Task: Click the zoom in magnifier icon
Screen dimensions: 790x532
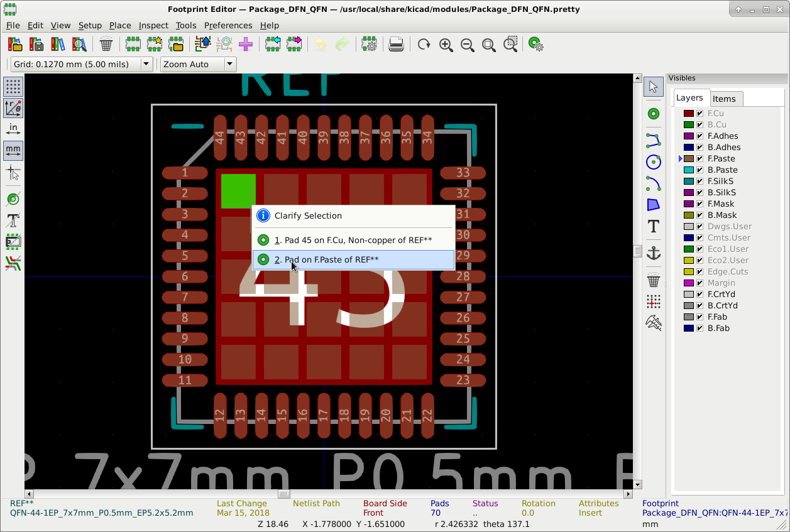Action: [446, 45]
